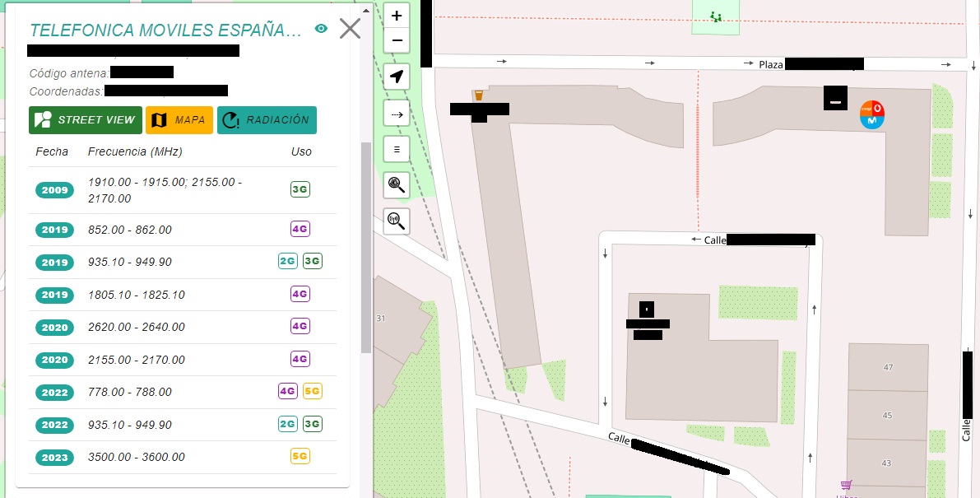
Task: Toggle the eye visibility icon beside operator title
Action: point(321,29)
